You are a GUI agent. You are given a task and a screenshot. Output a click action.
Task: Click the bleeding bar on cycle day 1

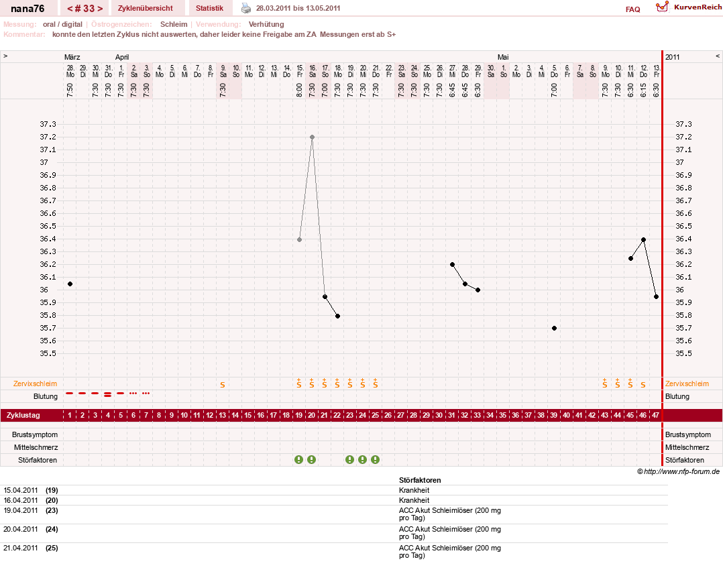click(x=70, y=393)
